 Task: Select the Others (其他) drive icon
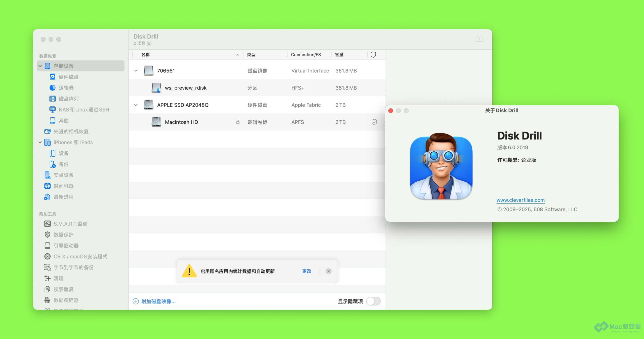[x=52, y=120]
